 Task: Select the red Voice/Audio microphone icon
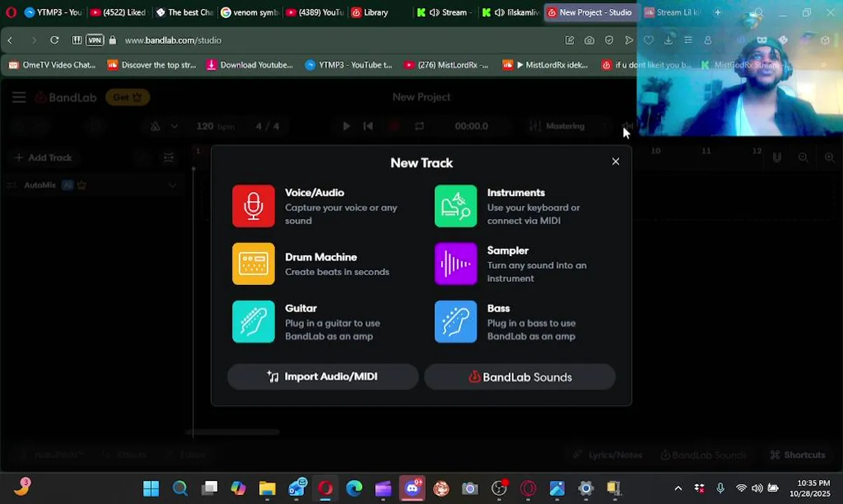click(x=253, y=206)
